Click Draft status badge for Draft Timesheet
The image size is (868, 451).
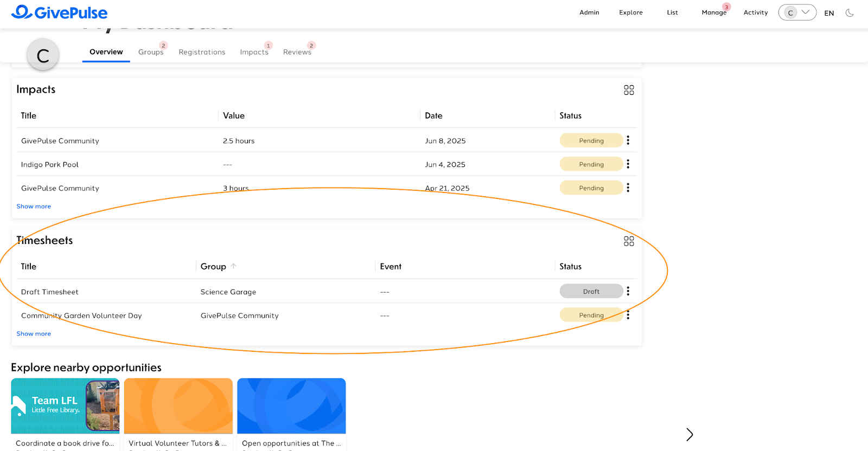(x=591, y=291)
